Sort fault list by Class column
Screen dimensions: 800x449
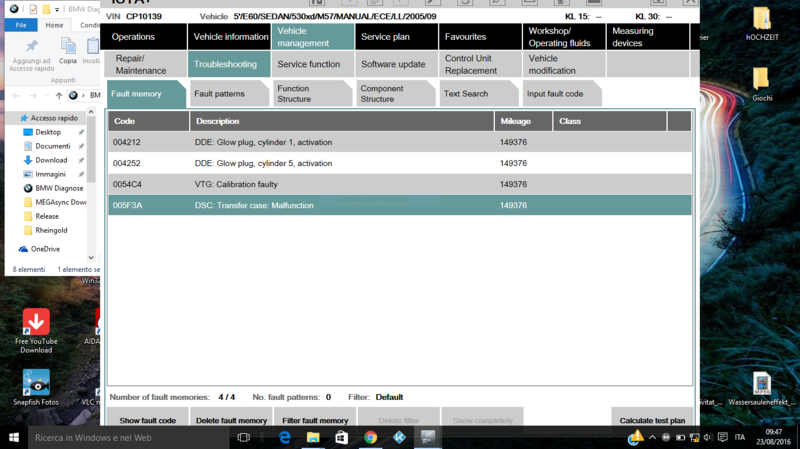coord(610,121)
